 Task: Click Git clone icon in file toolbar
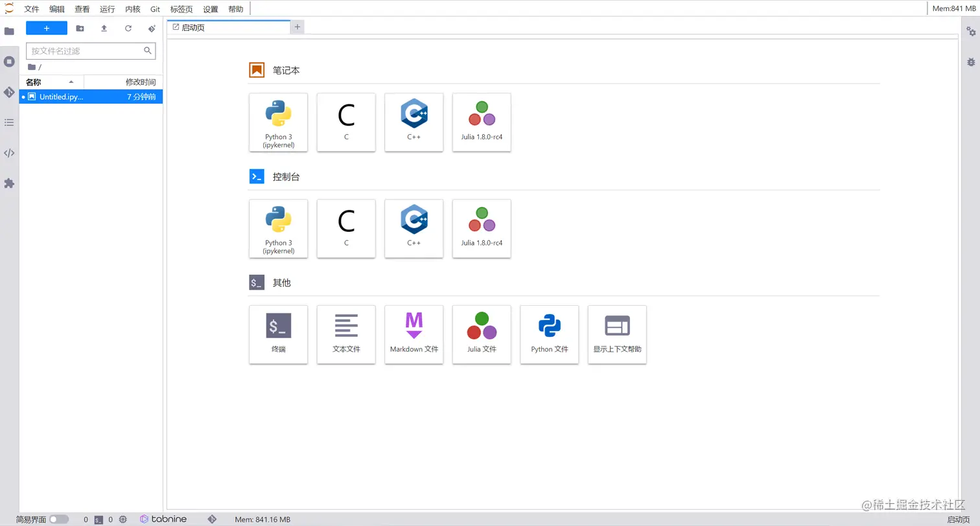click(152, 29)
